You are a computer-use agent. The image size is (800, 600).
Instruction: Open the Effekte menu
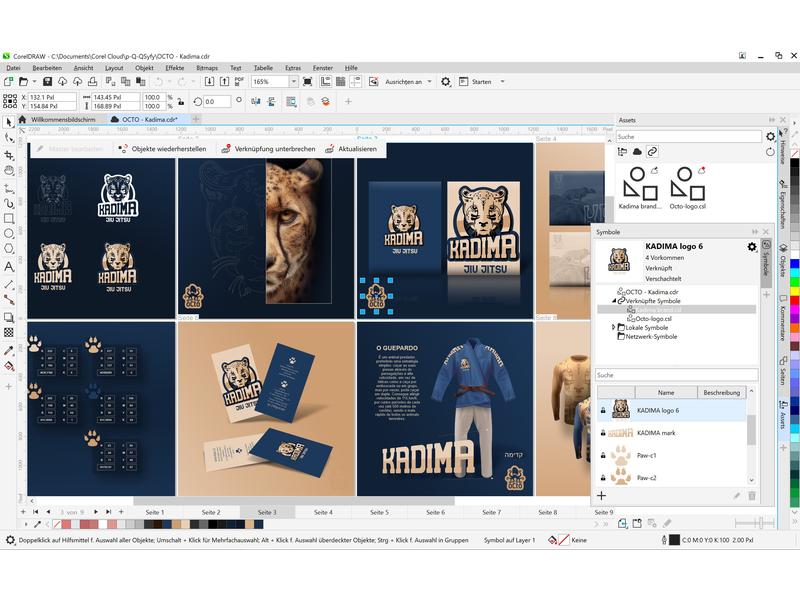click(174, 68)
